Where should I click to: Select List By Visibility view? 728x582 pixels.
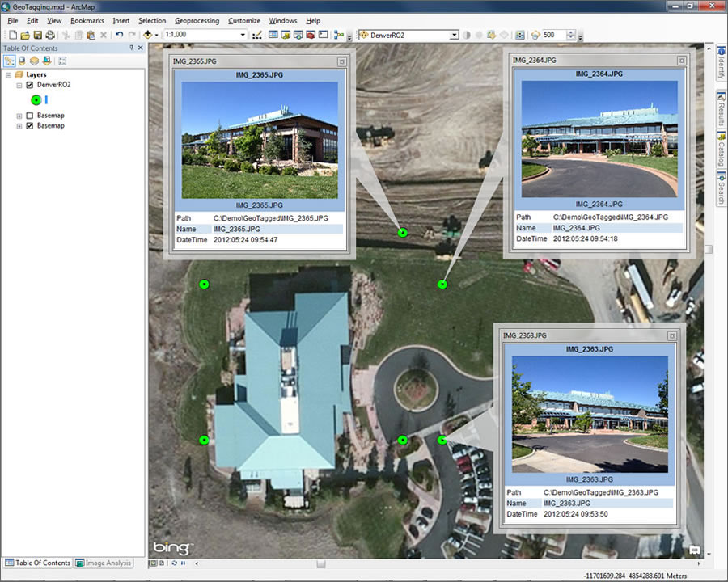[34, 61]
